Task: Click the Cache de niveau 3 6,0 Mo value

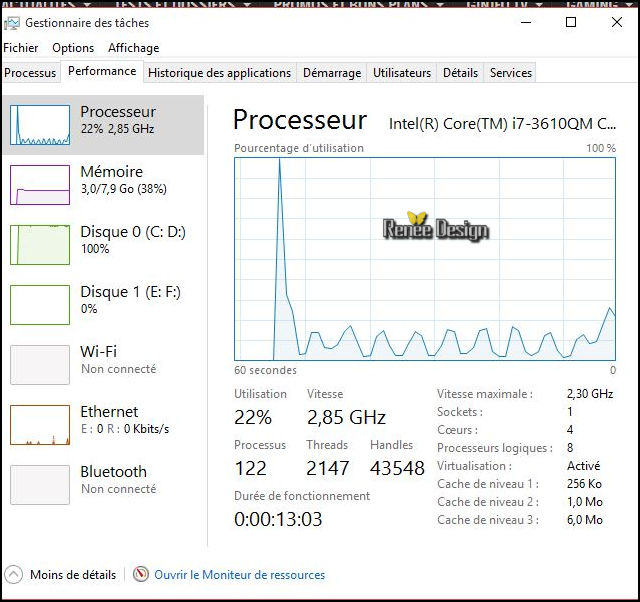Action: pyautogui.click(x=584, y=520)
